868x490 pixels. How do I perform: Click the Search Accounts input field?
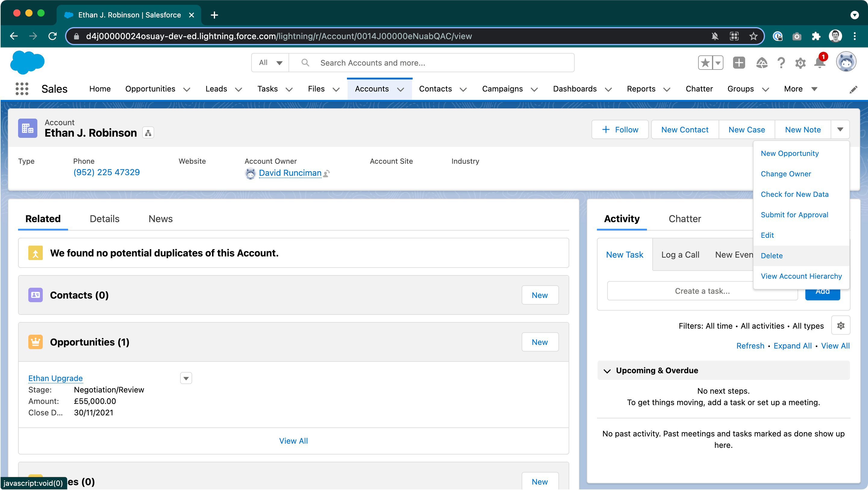click(438, 63)
